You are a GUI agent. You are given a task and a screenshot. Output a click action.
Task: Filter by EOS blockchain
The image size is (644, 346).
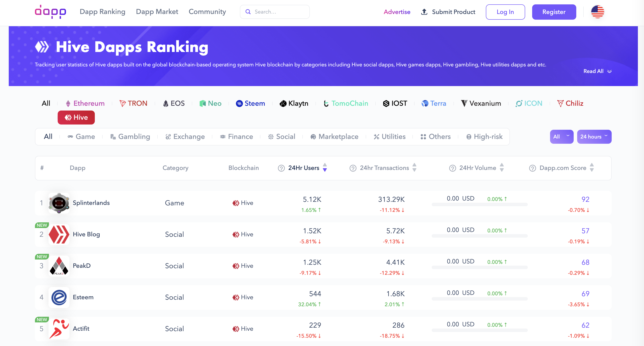(174, 104)
